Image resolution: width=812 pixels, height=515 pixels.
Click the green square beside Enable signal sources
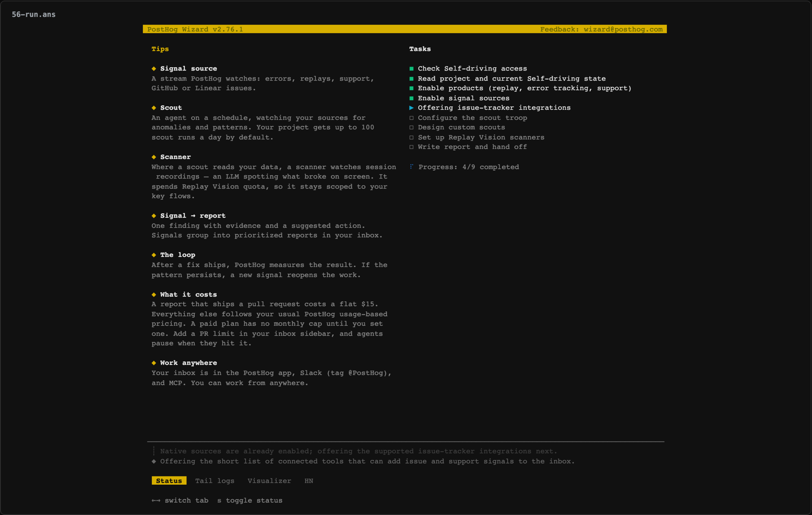412,99
